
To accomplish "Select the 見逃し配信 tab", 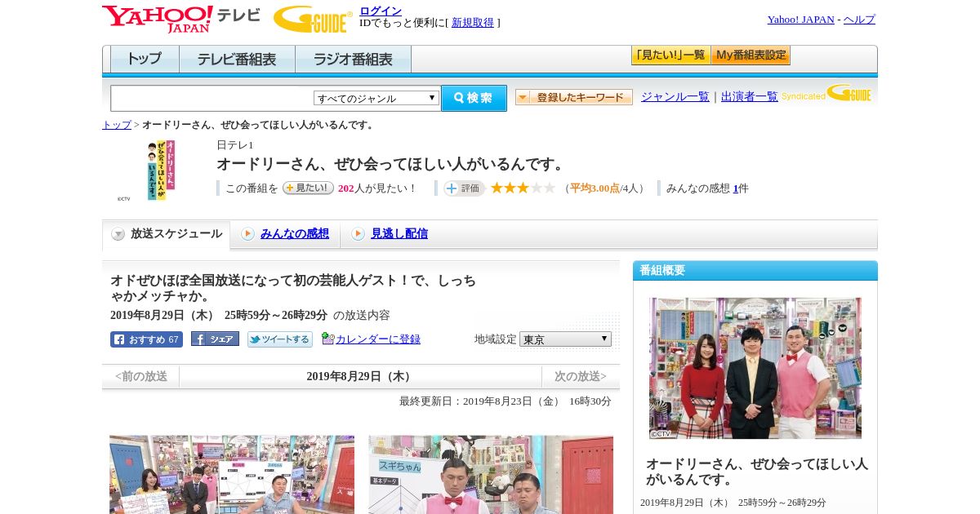I will [399, 234].
